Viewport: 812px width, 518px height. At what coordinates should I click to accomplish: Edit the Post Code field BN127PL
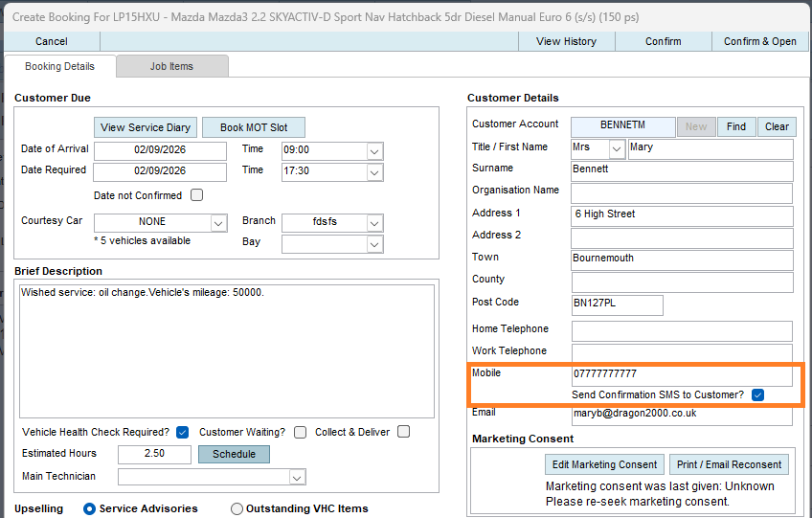pyautogui.click(x=618, y=305)
